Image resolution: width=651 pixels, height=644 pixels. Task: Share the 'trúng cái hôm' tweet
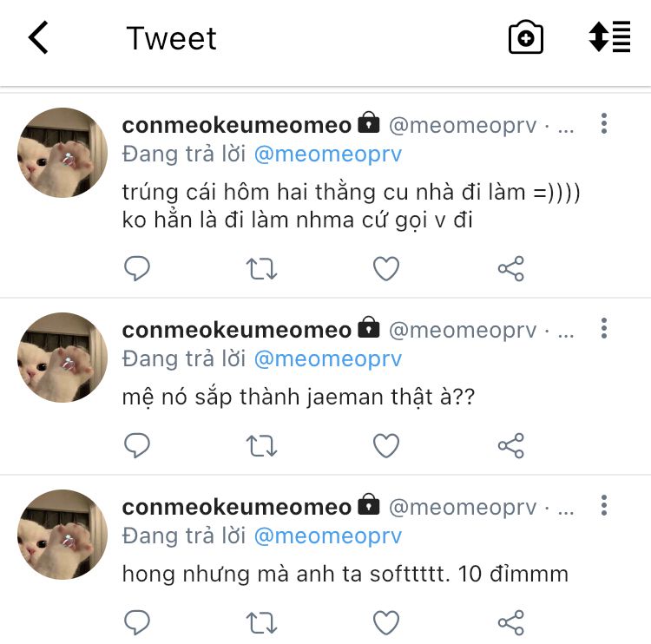pyautogui.click(x=511, y=269)
